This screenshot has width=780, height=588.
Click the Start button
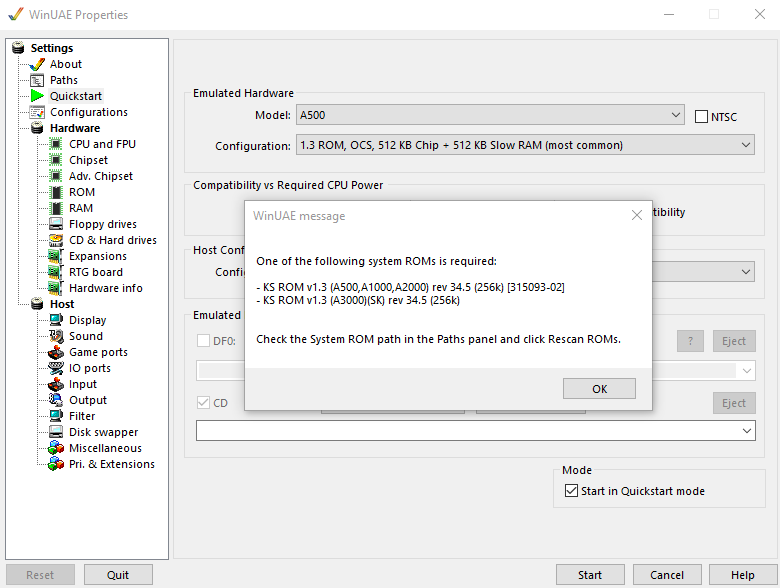590,575
